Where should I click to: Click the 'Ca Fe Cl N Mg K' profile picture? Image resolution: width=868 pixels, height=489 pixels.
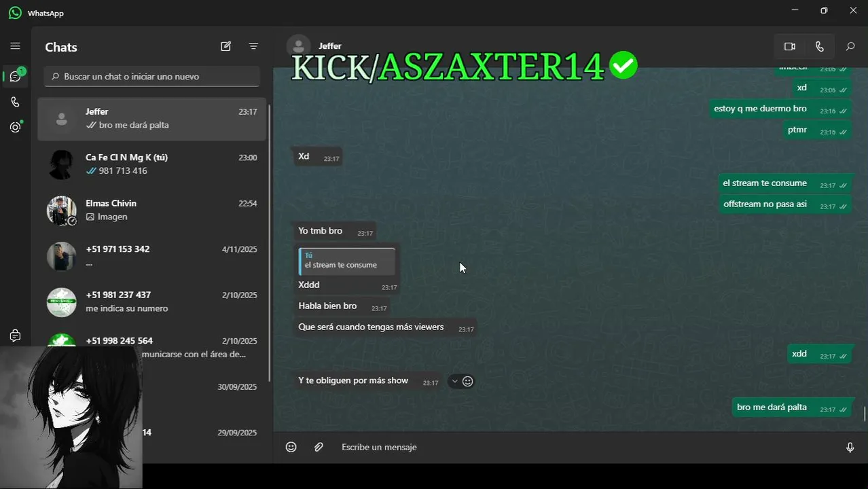[x=61, y=164]
